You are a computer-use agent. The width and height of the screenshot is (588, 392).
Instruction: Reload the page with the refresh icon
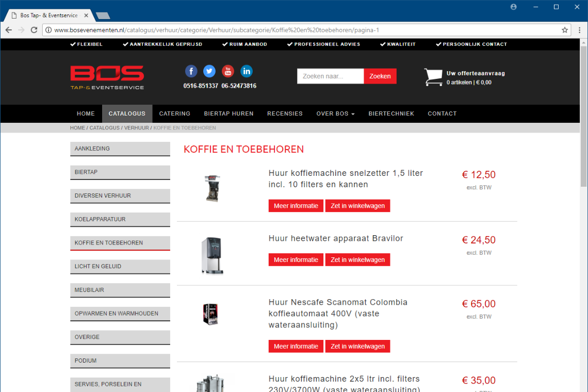(34, 30)
